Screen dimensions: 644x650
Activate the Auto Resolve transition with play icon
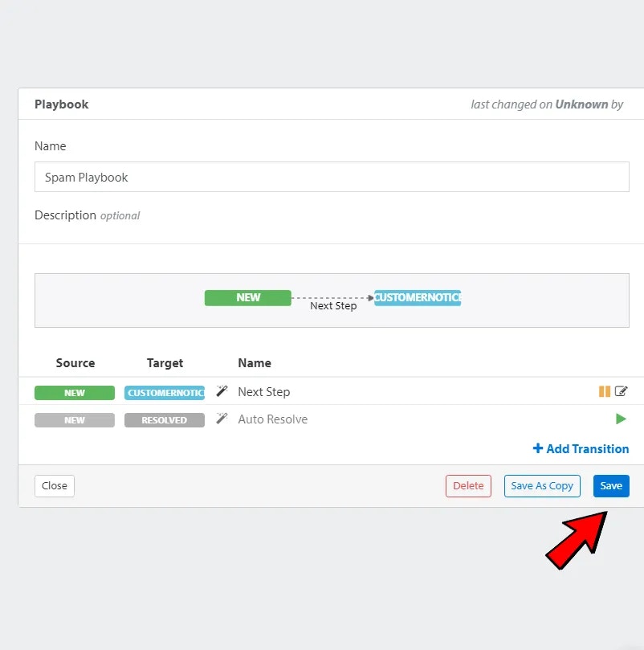coord(621,419)
